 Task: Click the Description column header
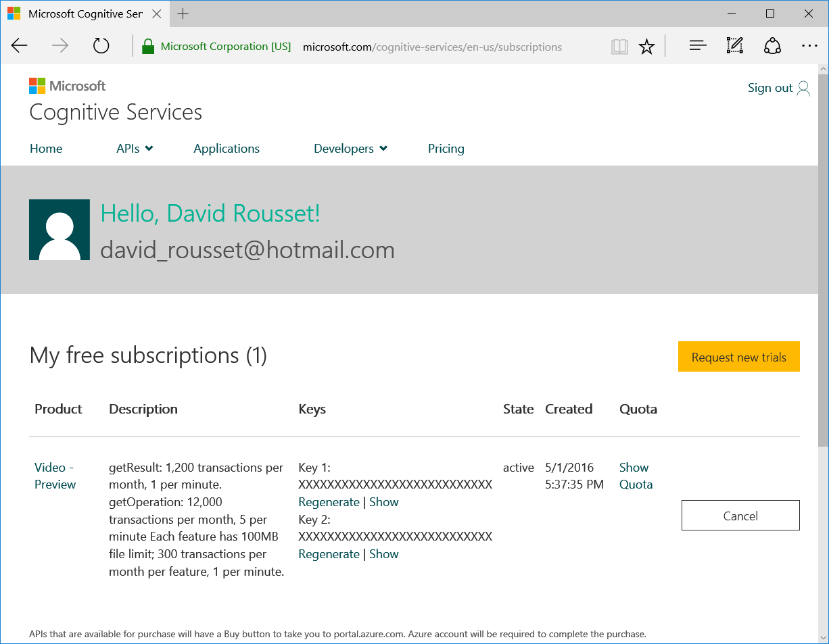coord(143,409)
